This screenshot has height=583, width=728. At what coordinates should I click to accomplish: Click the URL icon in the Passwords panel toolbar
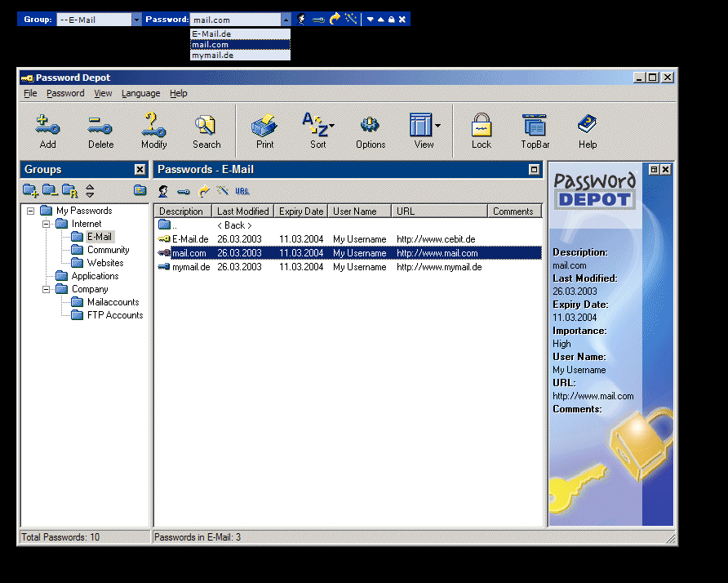pyautogui.click(x=242, y=191)
